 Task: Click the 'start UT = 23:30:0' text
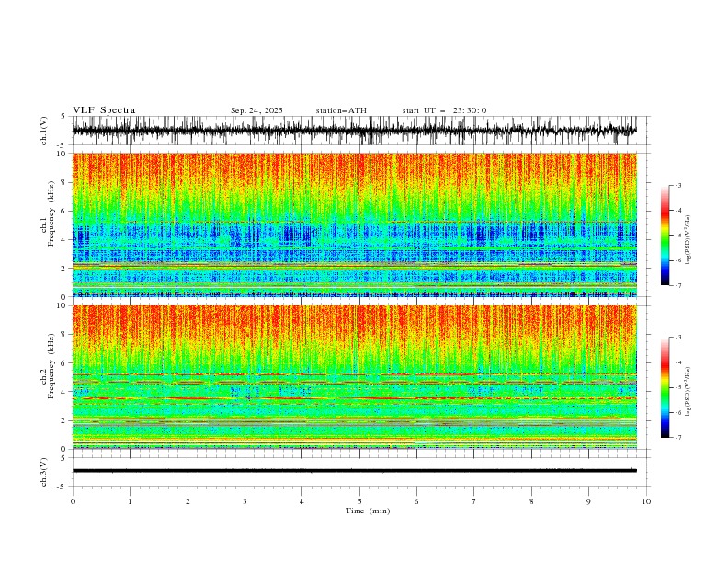(x=444, y=110)
